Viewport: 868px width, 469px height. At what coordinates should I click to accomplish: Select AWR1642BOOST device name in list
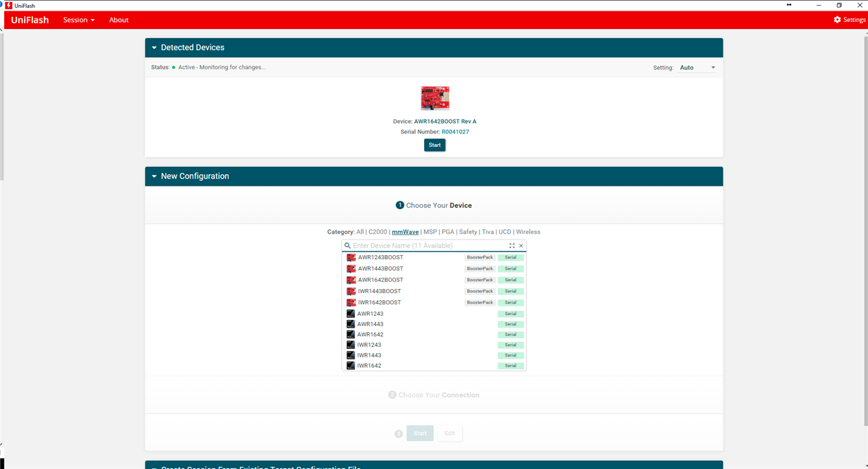[380, 280]
